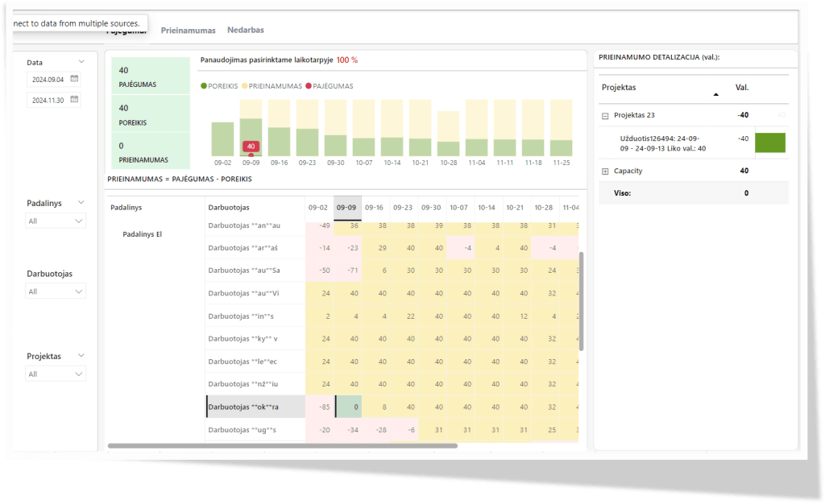825x504 pixels.
Task: Click the green POREIKIS legend marker
Action: tap(202, 85)
